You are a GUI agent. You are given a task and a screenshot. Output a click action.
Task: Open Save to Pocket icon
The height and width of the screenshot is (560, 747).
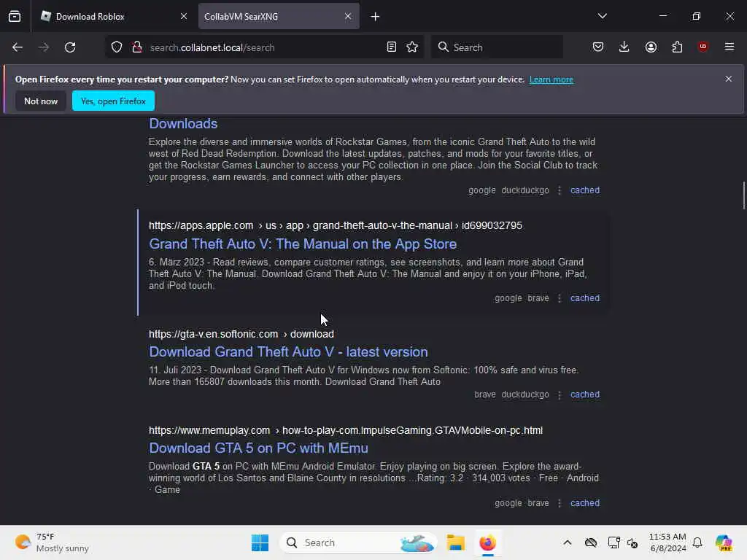[x=598, y=47]
